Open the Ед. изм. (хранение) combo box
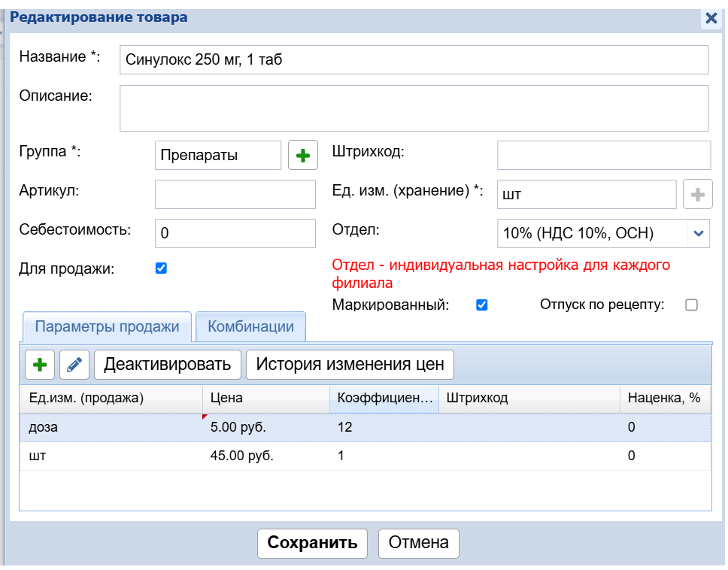Image resolution: width=728 pixels, height=570 pixels. click(587, 195)
